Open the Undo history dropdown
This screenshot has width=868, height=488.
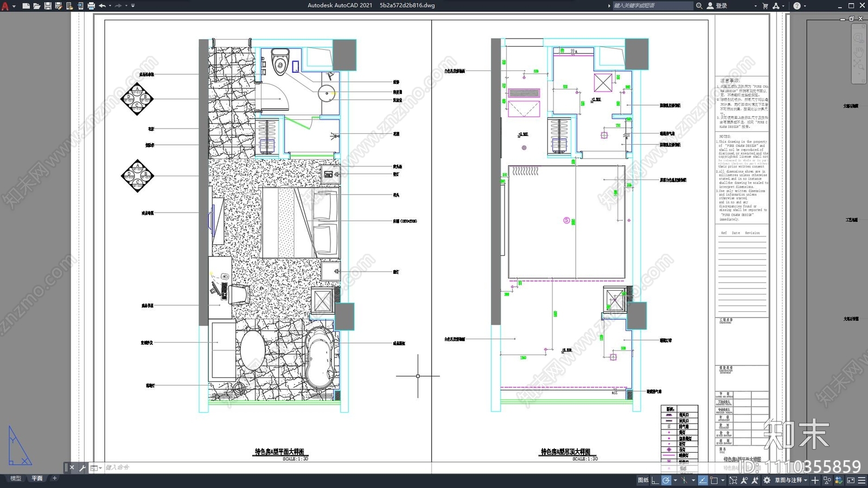coord(110,6)
